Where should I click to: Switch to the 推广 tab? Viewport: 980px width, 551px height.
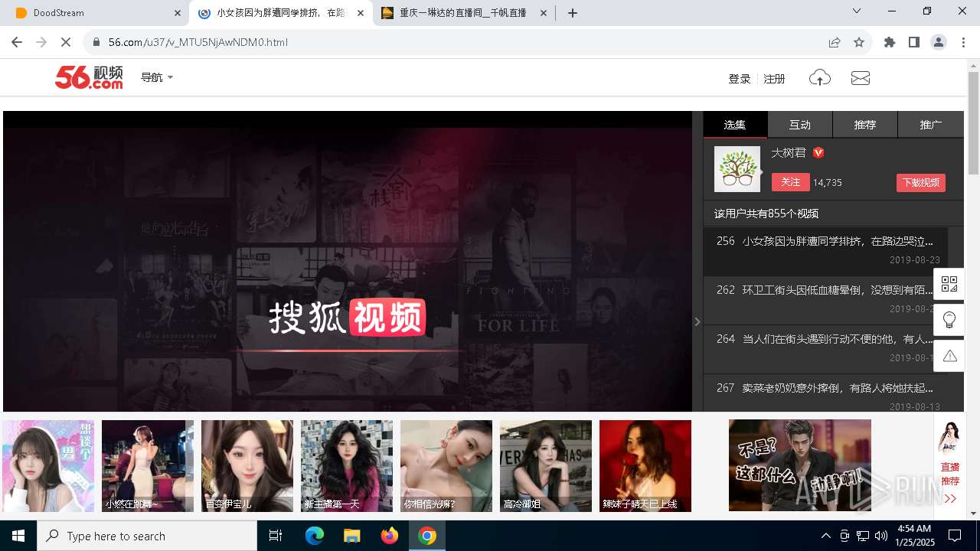point(931,125)
